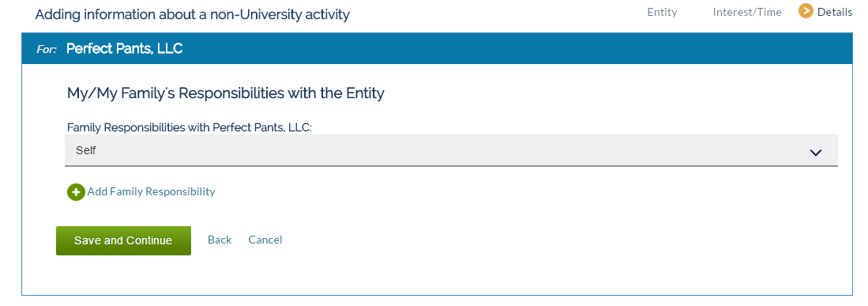
Task: Click the word 'Continue' on green button
Action: tap(149, 240)
